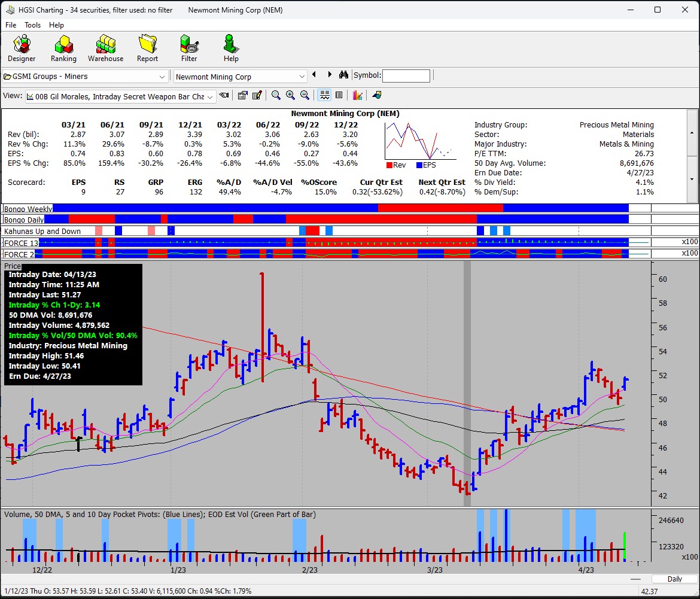Click the FORCE 2 indicator label

click(x=19, y=254)
